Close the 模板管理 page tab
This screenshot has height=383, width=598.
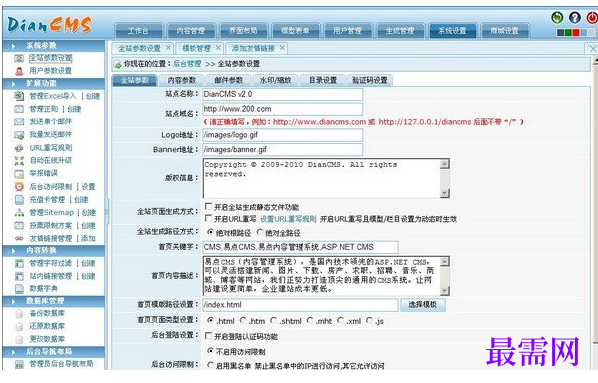click(x=218, y=48)
